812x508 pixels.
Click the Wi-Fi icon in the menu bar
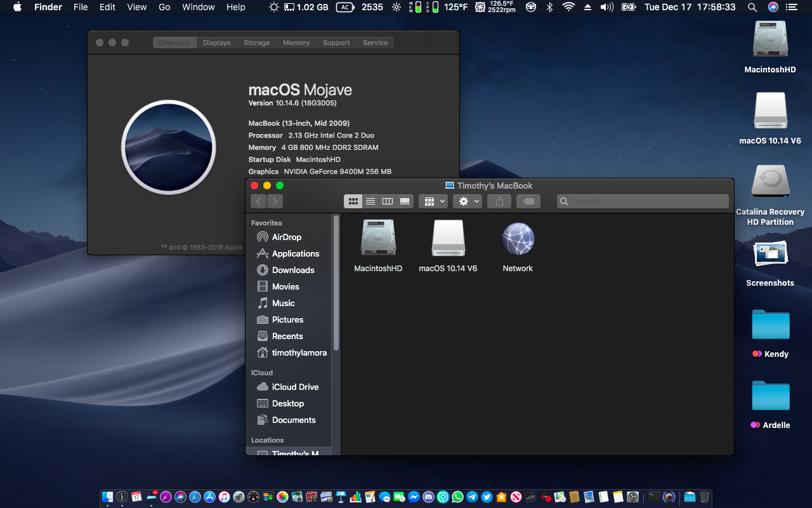click(x=568, y=7)
